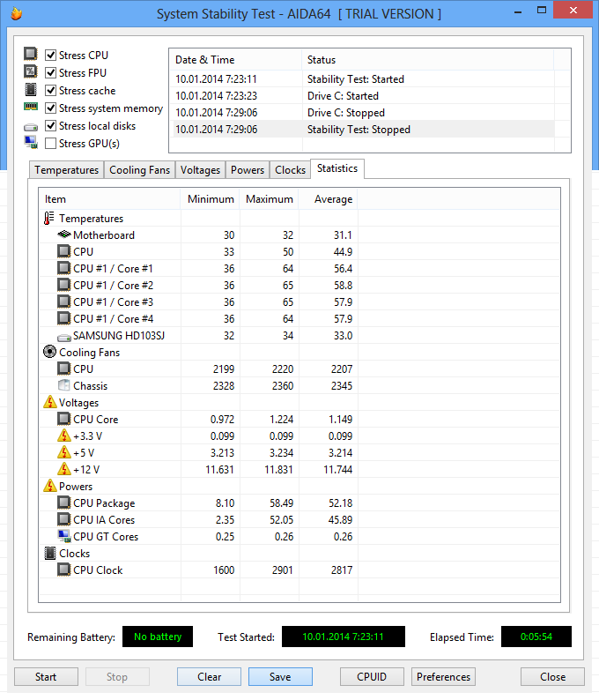The height and width of the screenshot is (700, 599).
Task: Click the Motherboard sensor icon
Action: click(x=63, y=235)
